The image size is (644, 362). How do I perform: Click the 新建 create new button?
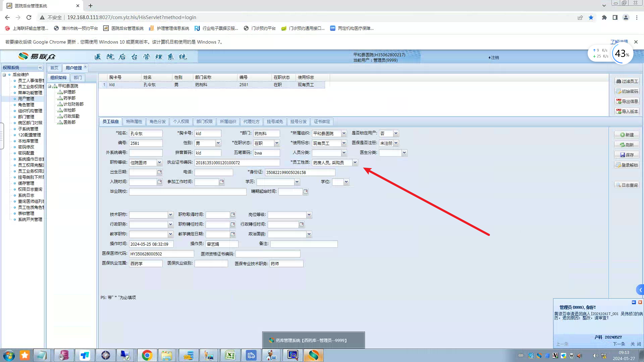(x=627, y=135)
